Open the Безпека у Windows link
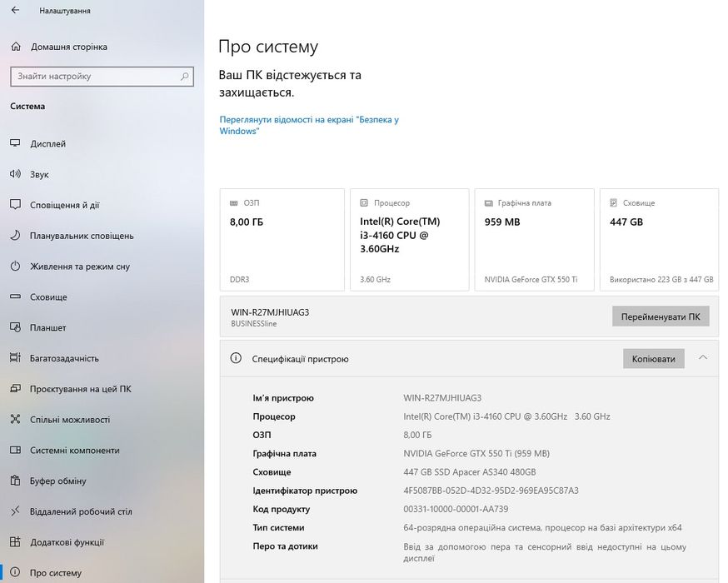 [309, 125]
